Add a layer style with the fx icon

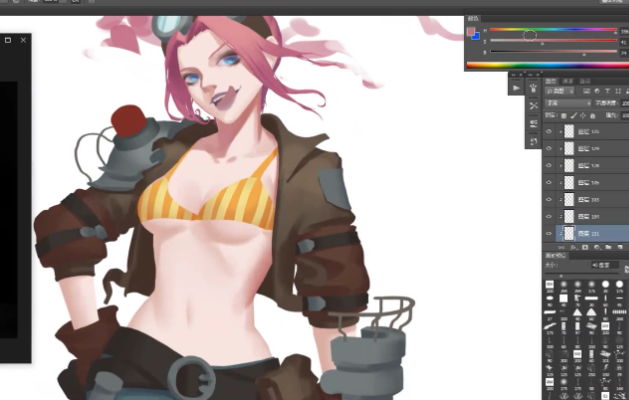point(573,247)
